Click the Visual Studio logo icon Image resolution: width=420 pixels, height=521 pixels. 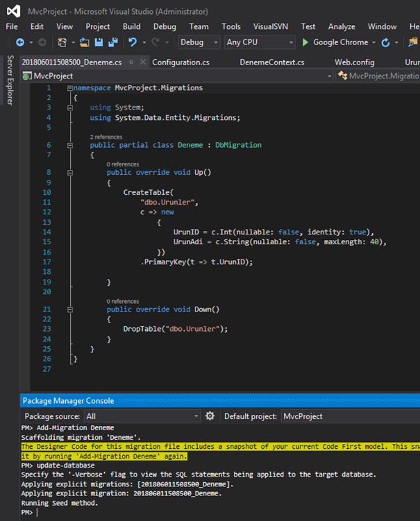pos(14,11)
